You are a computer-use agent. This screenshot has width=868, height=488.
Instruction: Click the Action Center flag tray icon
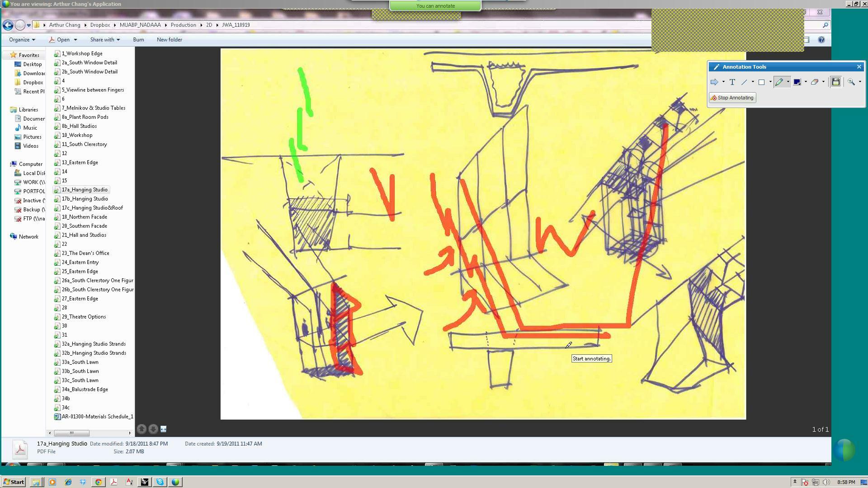pyautogui.click(x=805, y=482)
